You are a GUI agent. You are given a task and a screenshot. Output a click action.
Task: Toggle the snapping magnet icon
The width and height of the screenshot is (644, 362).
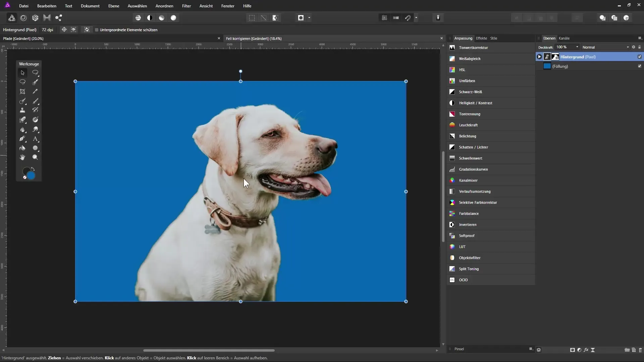pyautogui.click(x=408, y=18)
